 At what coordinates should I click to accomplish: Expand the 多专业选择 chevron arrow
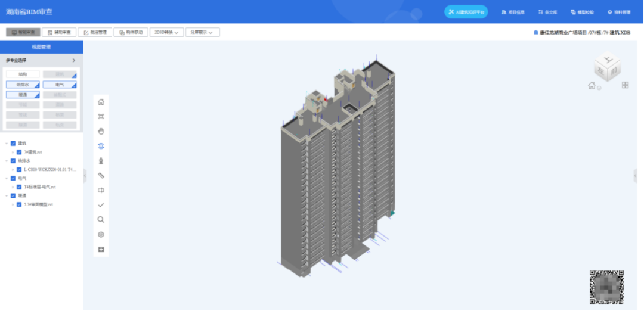(x=74, y=60)
